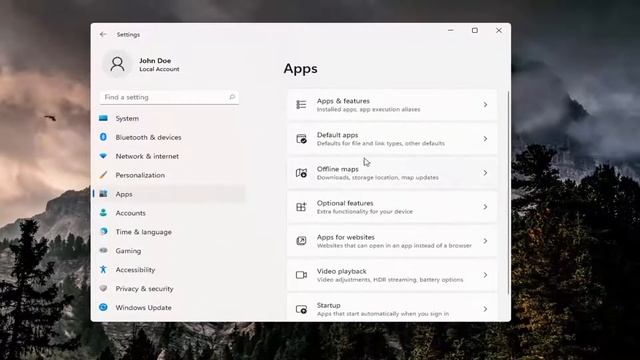The image size is (640, 360).
Task: Click the Personalization brush icon
Action: [x=103, y=175]
